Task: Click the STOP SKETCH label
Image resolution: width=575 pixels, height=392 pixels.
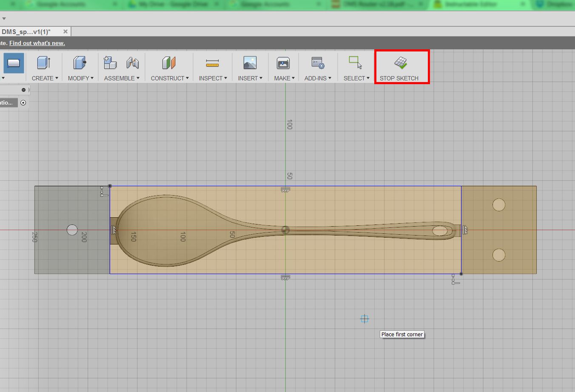Action: [x=399, y=78]
